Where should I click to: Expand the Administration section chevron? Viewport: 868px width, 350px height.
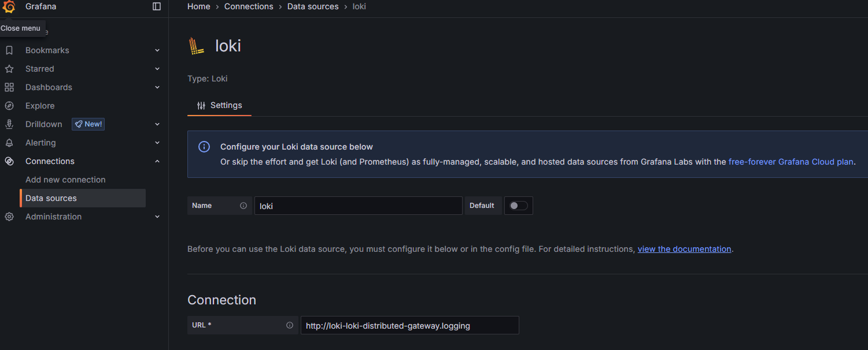157,217
